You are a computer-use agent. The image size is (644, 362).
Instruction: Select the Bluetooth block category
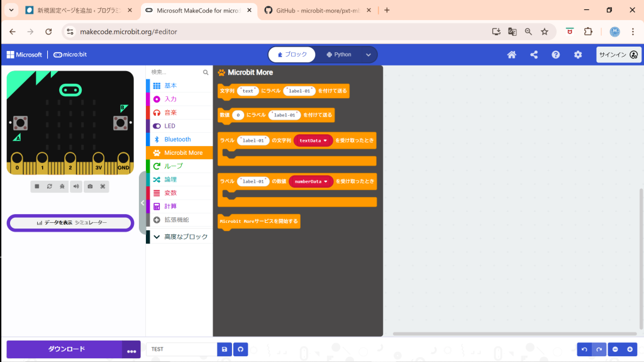click(177, 139)
